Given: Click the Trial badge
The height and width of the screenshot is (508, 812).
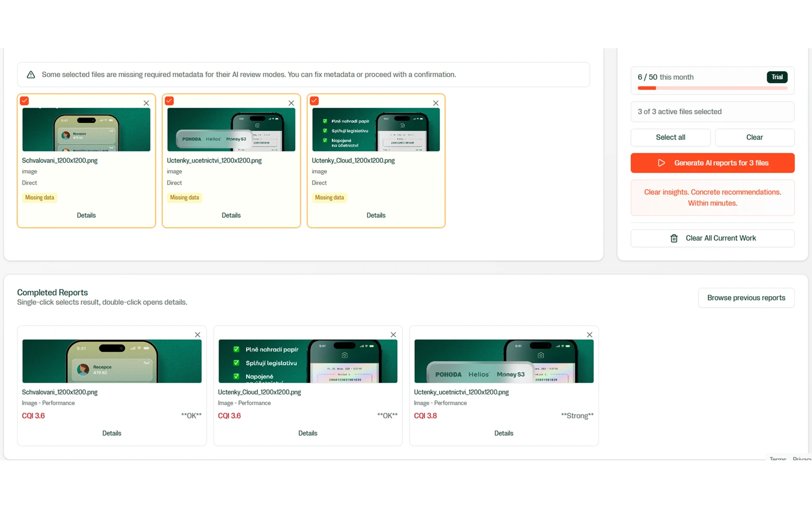Looking at the screenshot, I should point(777,77).
